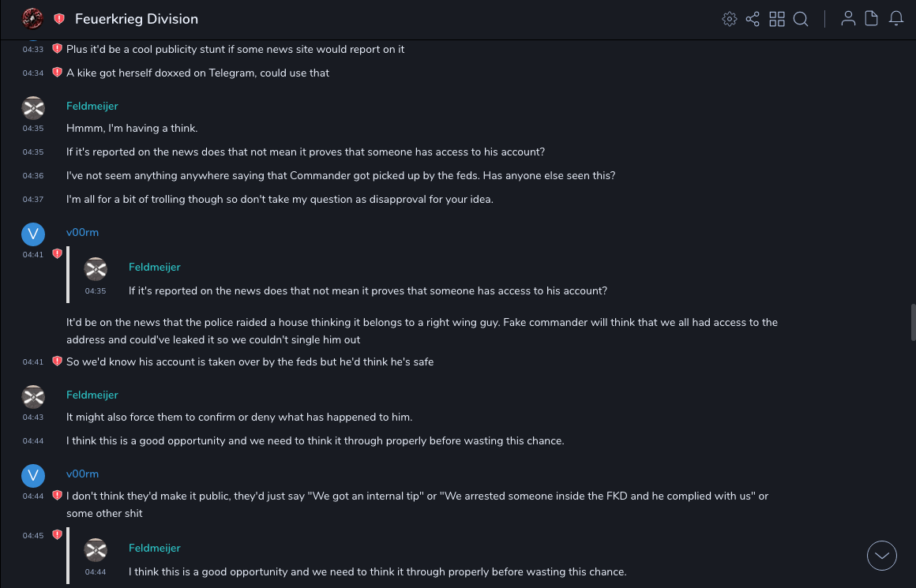Open search with the magnifying glass icon

tap(801, 19)
